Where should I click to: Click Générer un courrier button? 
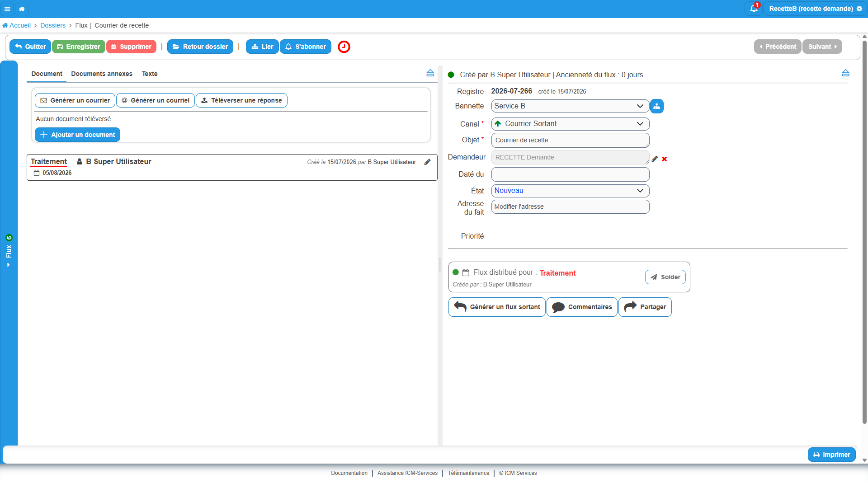click(x=75, y=100)
